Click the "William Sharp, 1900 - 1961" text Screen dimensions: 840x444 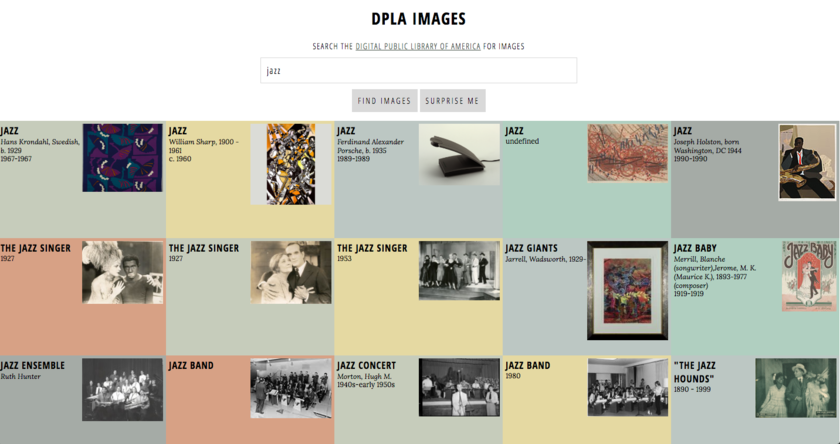204,146
